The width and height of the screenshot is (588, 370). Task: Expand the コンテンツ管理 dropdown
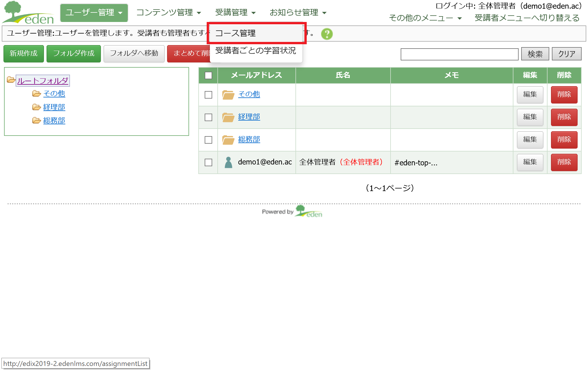[169, 13]
